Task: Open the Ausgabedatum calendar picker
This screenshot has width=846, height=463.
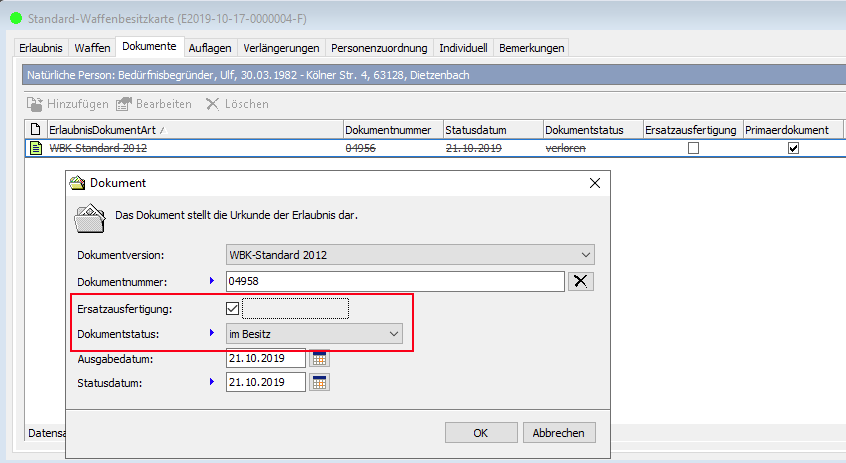Action: [320, 358]
